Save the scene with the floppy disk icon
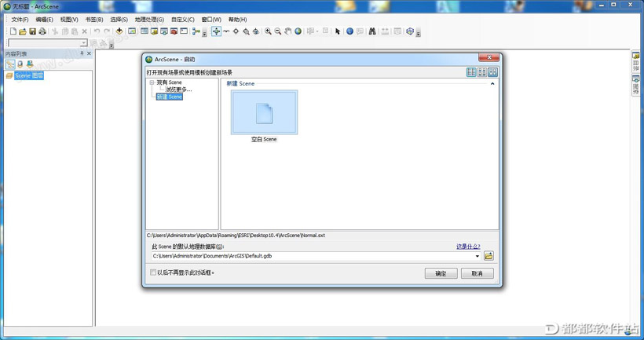This screenshot has height=340, width=644. (x=33, y=31)
